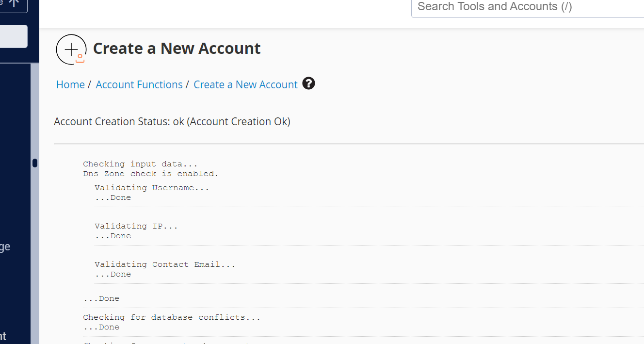Click the Account Creation Status message
The height and width of the screenshot is (344, 644).
tap(172, 121)
